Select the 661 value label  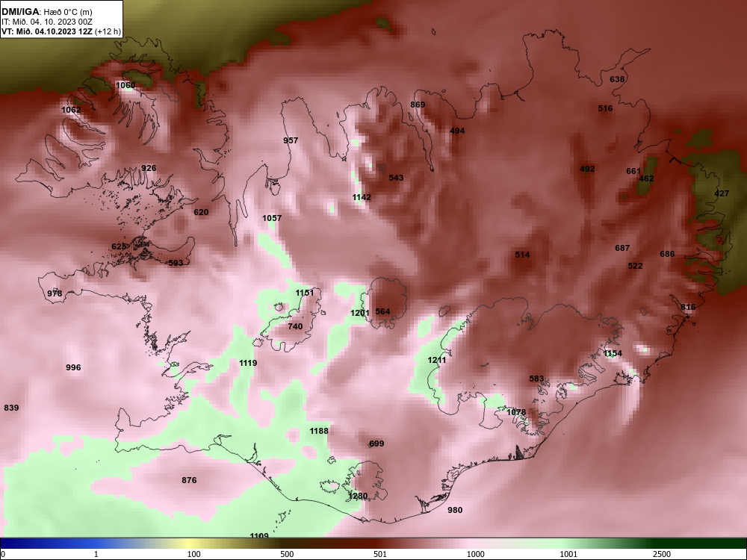(x=633, y=171)
